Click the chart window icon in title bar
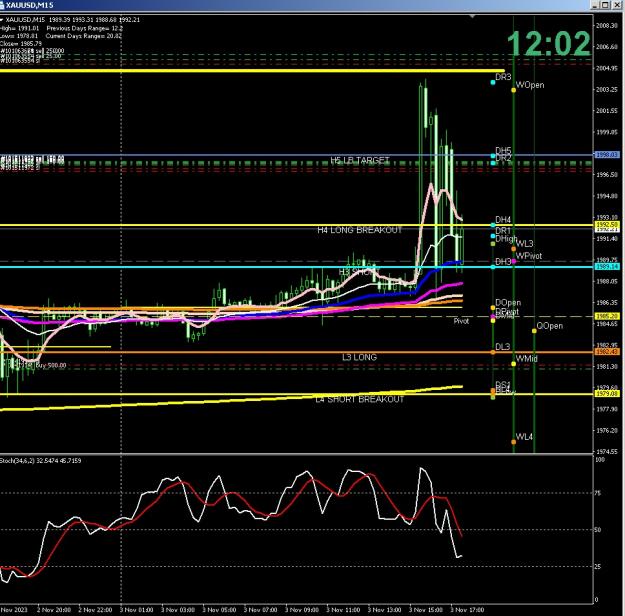This screenshot has width=625, height=616. 2,5
